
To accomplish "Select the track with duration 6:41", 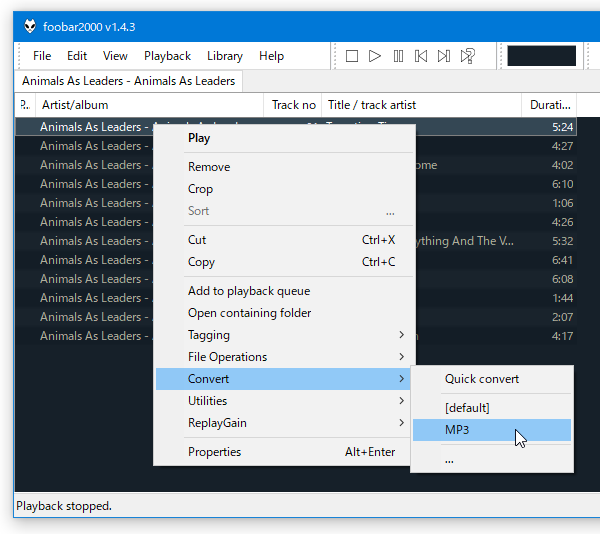I will point(296,260).
